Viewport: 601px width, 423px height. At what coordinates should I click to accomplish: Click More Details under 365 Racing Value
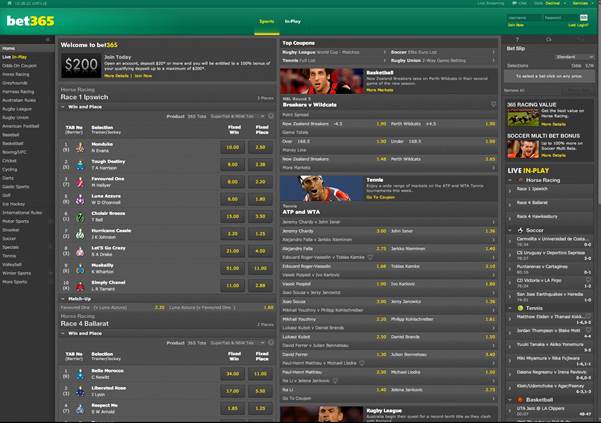[553, 124]
